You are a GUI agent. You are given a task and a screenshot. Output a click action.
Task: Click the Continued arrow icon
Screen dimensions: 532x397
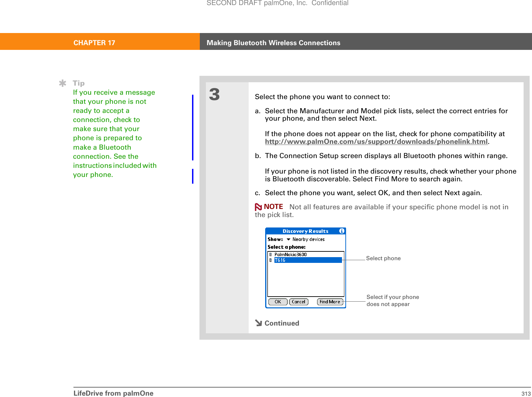click(x=258, y=323)
